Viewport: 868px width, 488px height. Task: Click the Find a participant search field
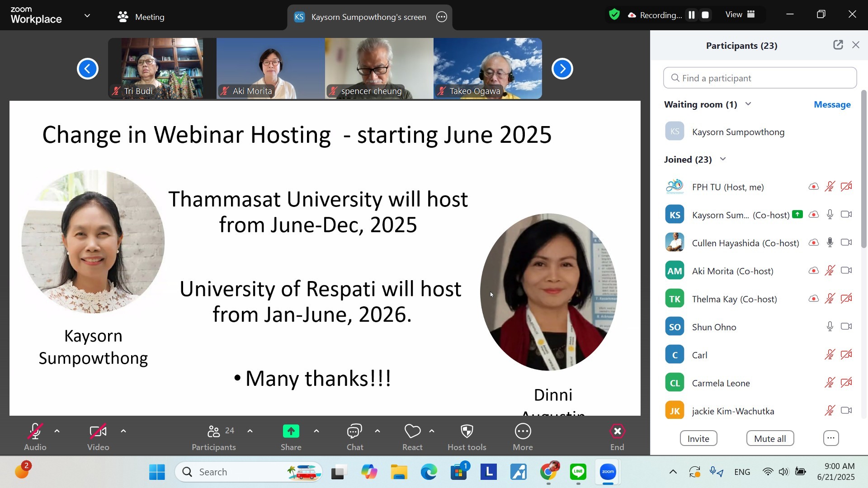pos(759,78)
